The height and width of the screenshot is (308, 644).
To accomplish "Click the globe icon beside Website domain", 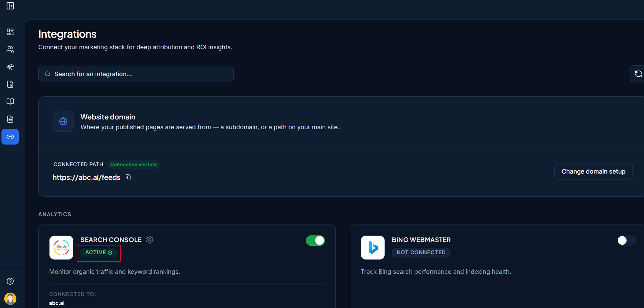I will click(63, 122).
